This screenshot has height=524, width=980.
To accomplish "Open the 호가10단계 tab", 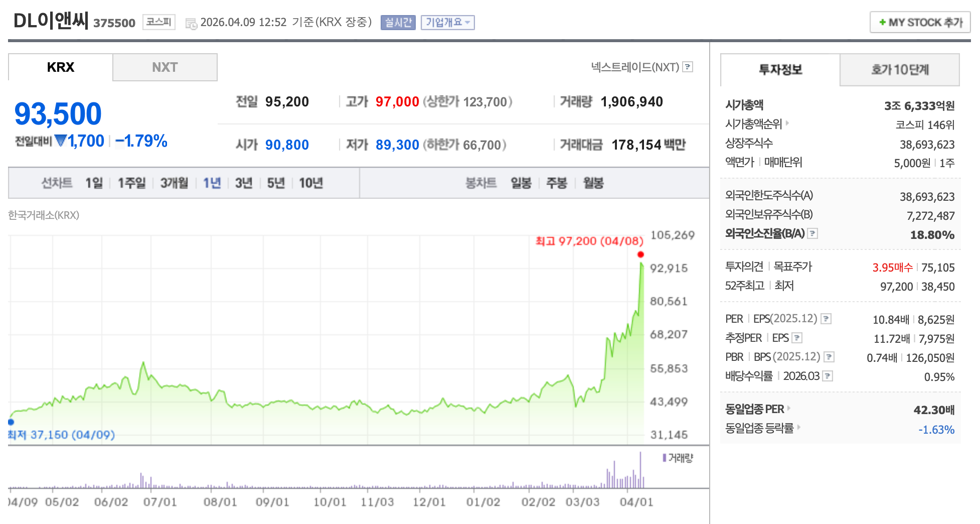I will point(900,70).
